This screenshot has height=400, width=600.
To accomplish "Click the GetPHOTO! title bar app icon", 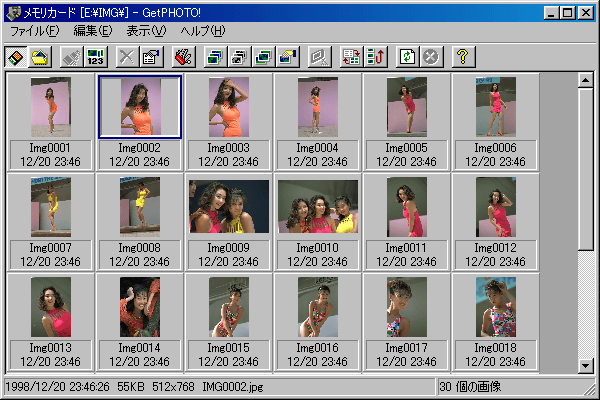I will point(13,13).
